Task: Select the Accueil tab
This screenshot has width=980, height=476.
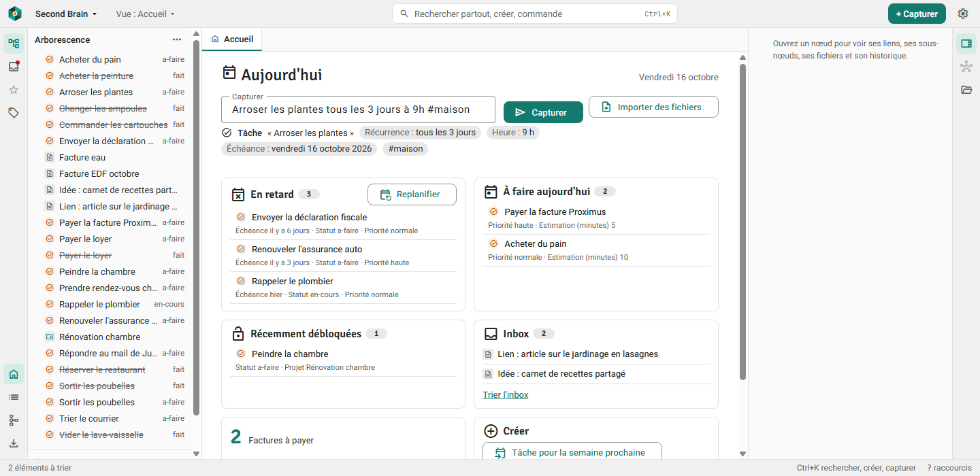Action: (x=232, y=39)
